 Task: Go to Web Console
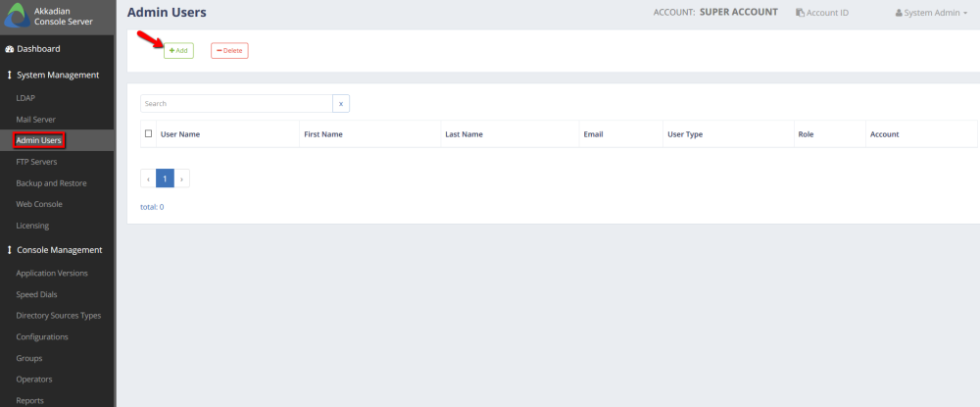click(39, 204)
